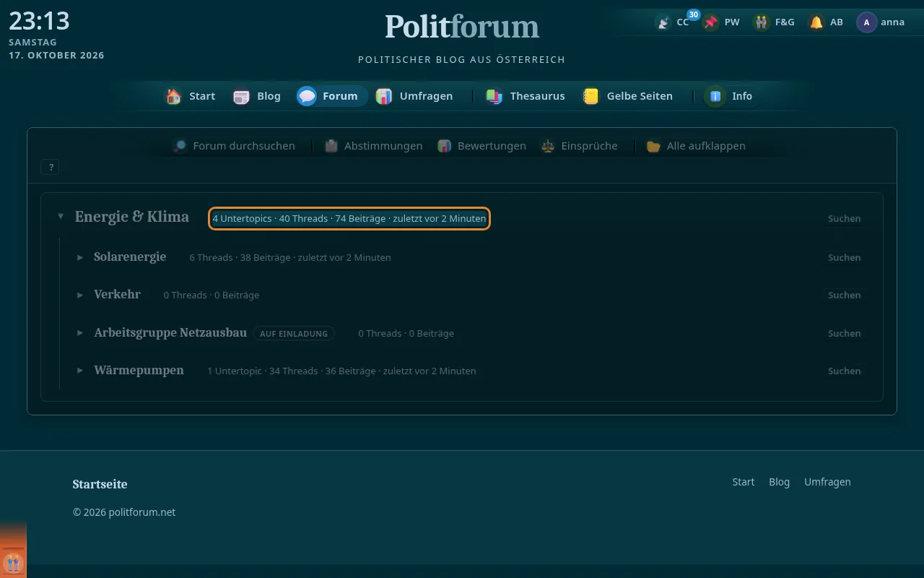Click the Thesaurus books icon
The width and height of the screenshot is (924, 578).
coord(494,96)
